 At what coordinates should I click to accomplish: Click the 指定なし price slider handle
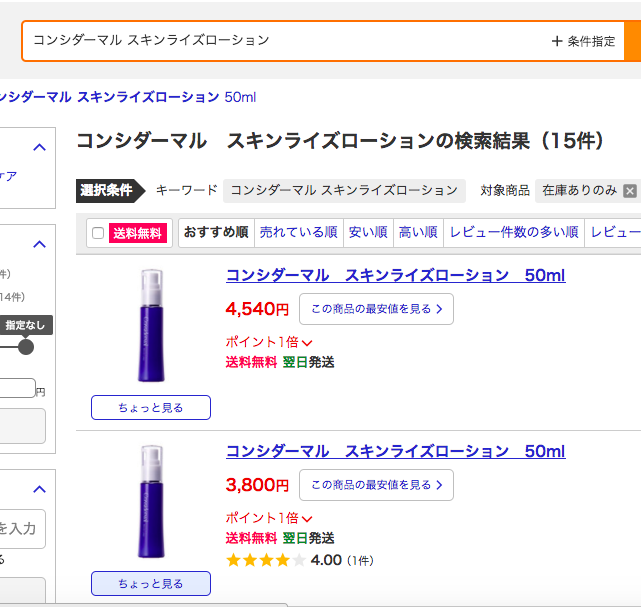click(x=26, y=347)
